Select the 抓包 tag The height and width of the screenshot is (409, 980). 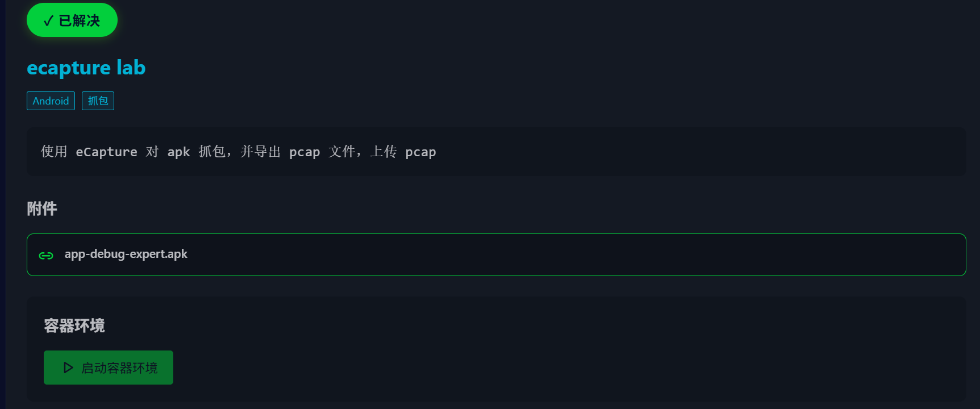pos(98,101)
